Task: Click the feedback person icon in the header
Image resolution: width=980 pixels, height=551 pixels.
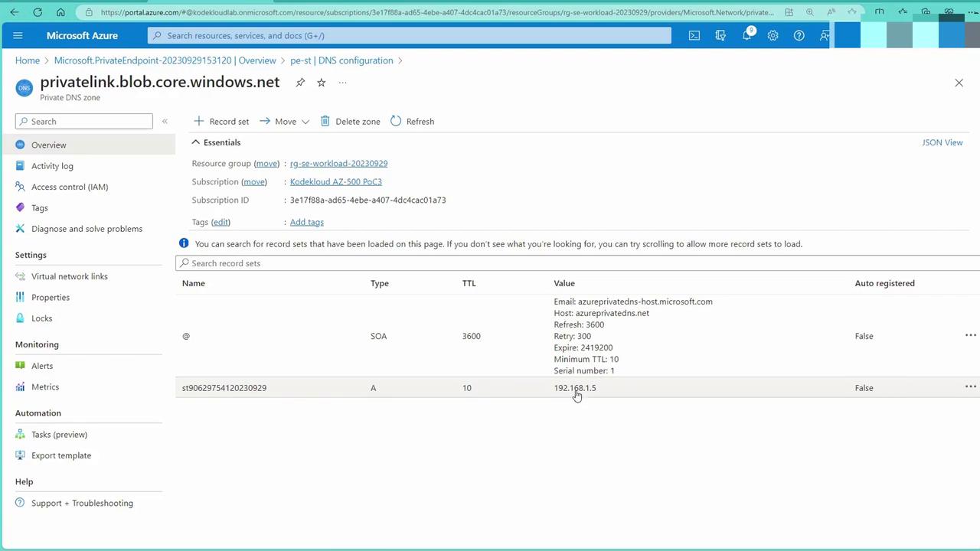Action: click(x=825, y=35)
